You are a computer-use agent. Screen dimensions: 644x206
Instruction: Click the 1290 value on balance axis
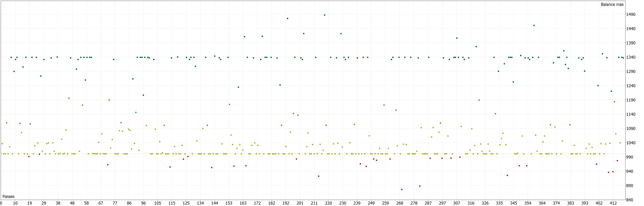(630, 72)
